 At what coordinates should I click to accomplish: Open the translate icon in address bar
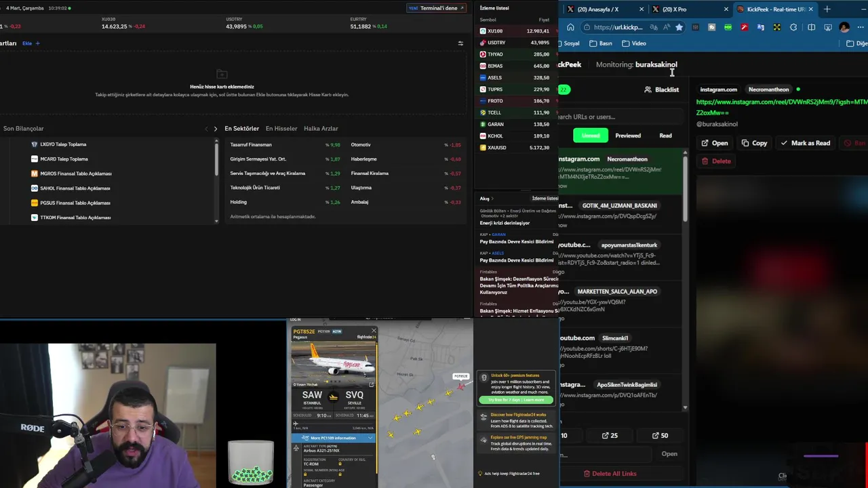click(x=654, y=27)
